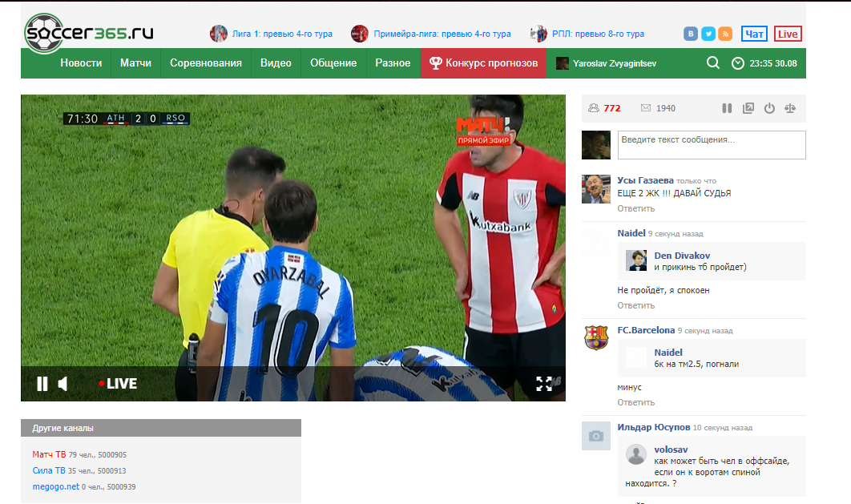Open chat rules scales icon
The width and height of the screenshot is (851, 504).
click(x=791, y=108)
